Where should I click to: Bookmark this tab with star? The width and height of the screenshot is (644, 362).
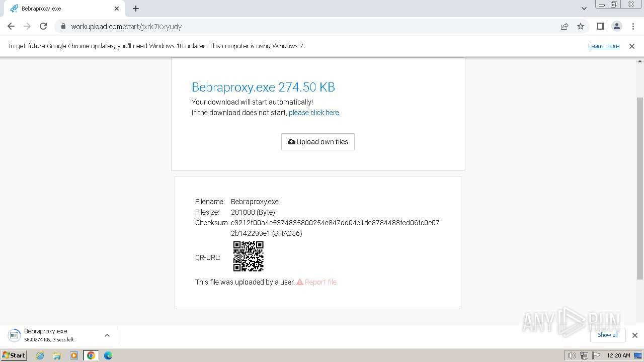581,26
